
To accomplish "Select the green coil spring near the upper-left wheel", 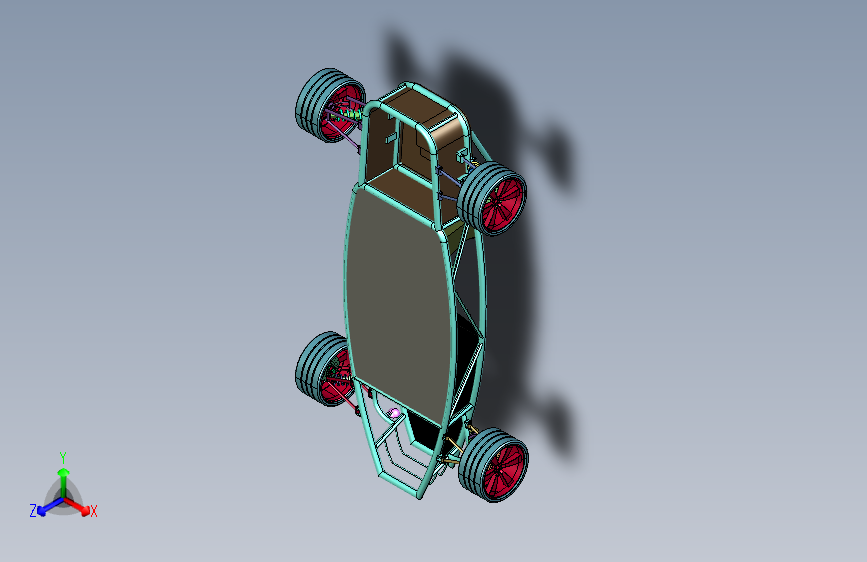I will click(352, 114).
